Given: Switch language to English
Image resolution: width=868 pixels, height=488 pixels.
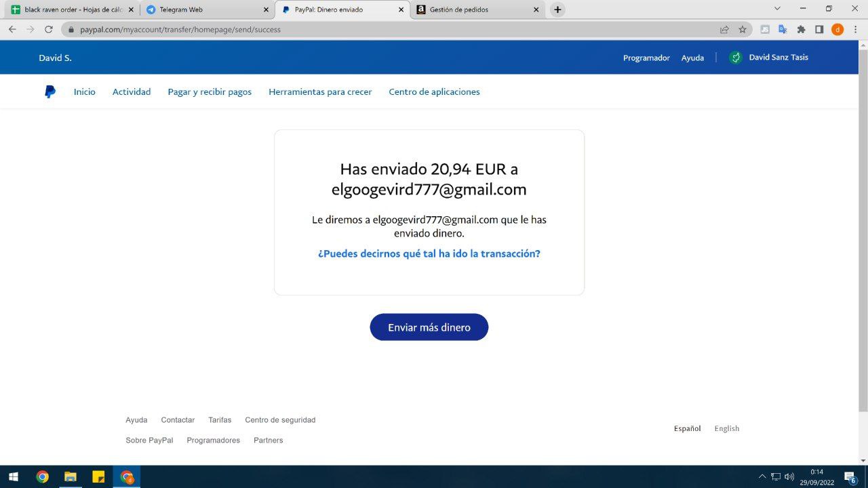Looking at the screenshot, I should coord(726,428).
